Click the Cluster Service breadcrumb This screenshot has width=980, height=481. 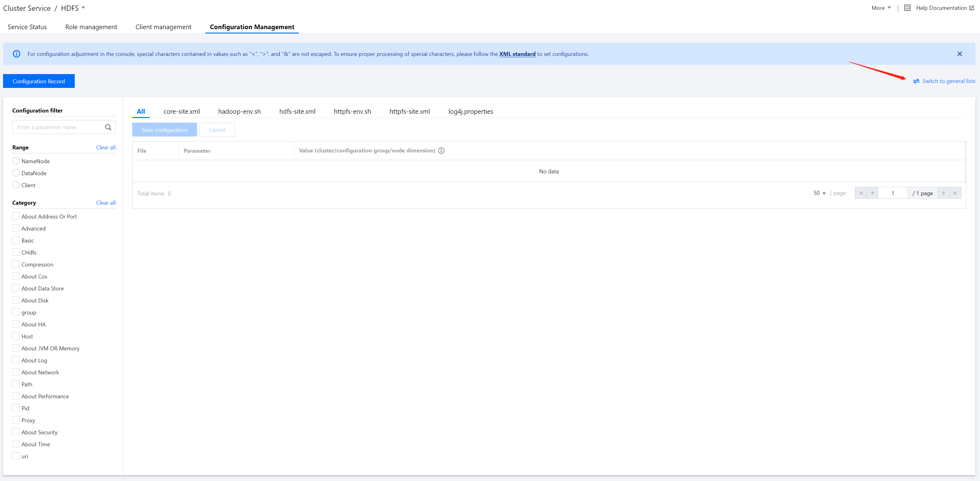click(27, 8)
